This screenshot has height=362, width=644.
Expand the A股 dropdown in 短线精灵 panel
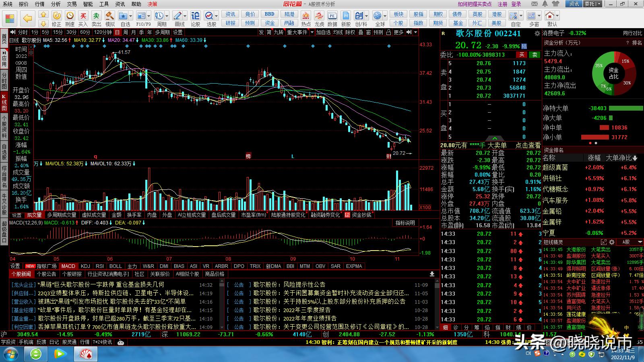640,242
